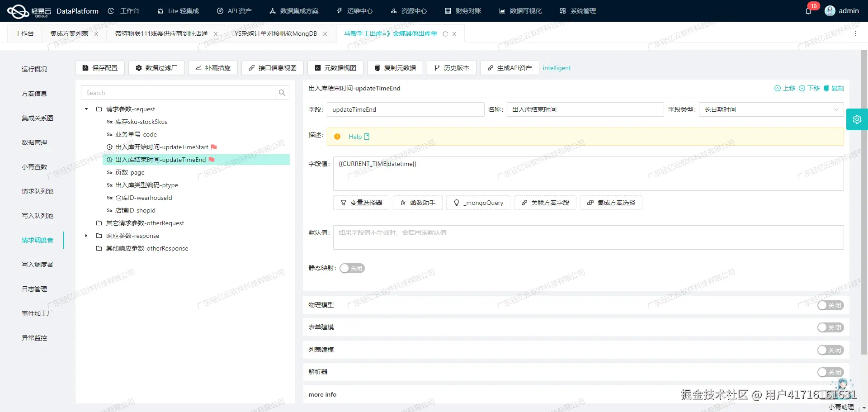The image size is (868, 412).
Task: Select the _mongoQuery tool
Action: [x=478, y=203]
